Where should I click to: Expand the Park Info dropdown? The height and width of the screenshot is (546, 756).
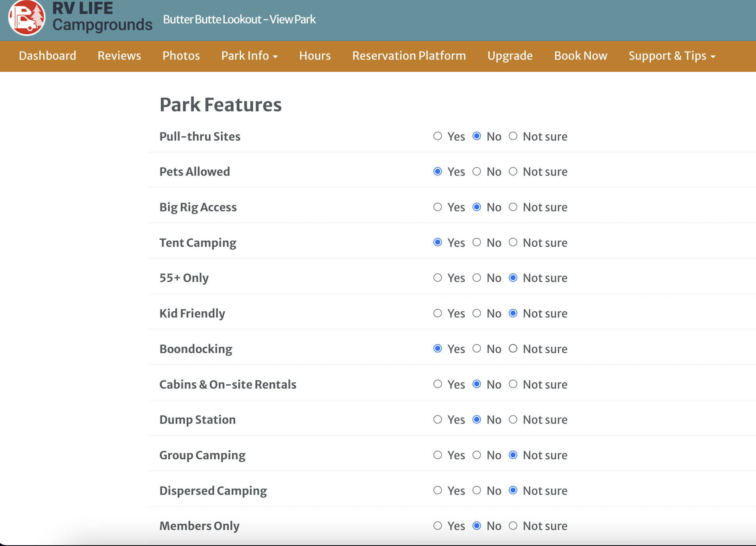250,56
